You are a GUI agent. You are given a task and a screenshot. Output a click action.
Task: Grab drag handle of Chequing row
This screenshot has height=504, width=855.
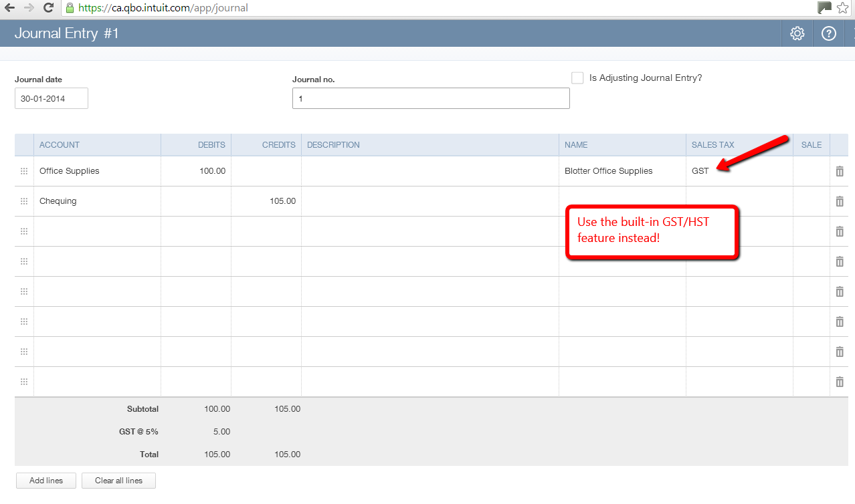pyautogui.click(x=24, y=201)
